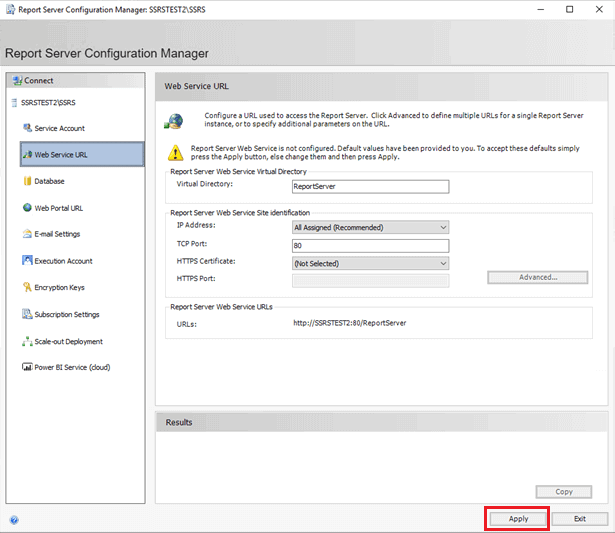Screen dimensions: 615x533
Task: Click the Advanced... button
Action: [538, 277]
